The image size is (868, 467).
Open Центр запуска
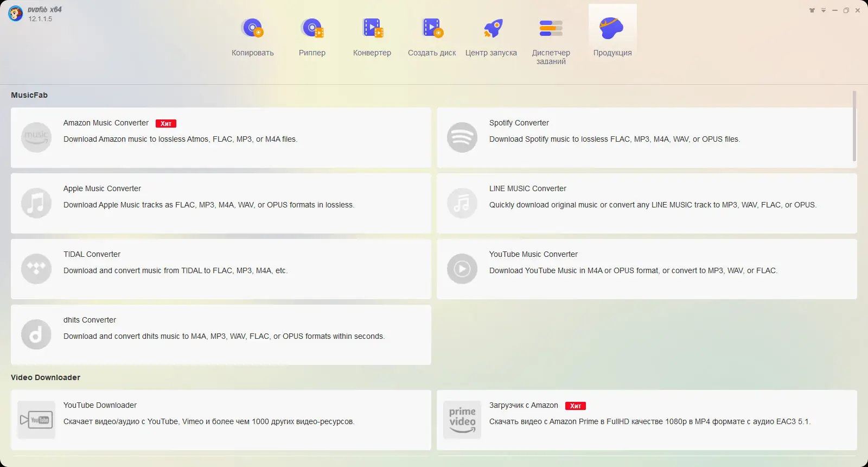click(492, 37)
